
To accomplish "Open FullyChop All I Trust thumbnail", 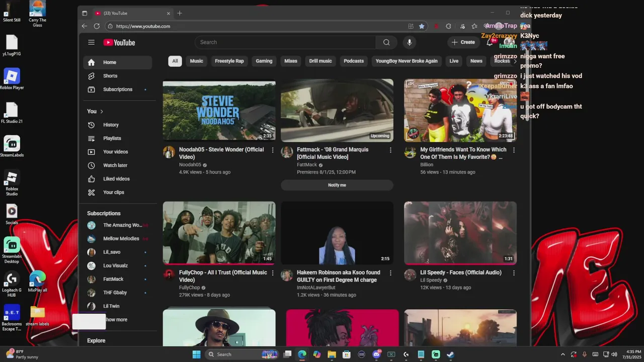I will [219, 233].
